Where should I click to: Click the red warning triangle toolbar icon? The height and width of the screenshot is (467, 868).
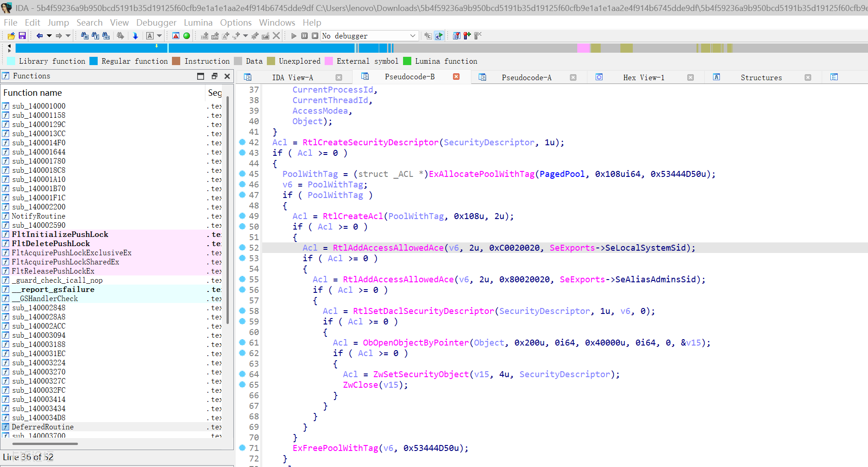[x=176, y=36]
